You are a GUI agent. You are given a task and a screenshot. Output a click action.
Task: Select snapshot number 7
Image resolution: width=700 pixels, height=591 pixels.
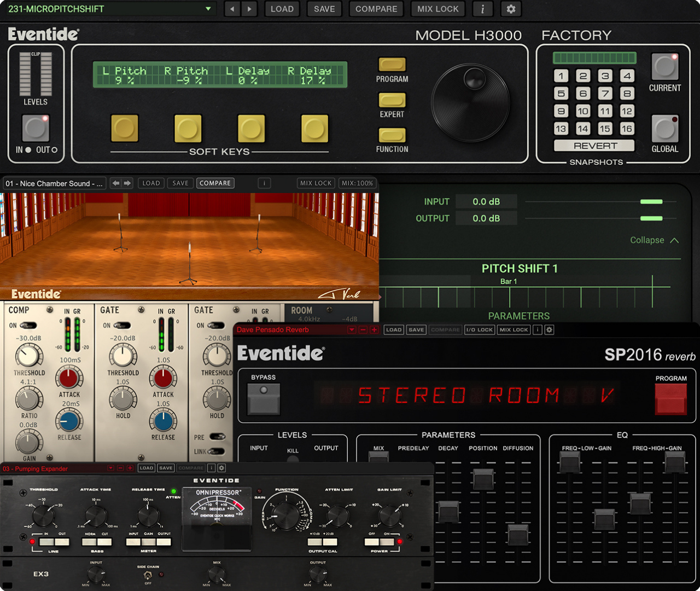[x=605, y=94]
